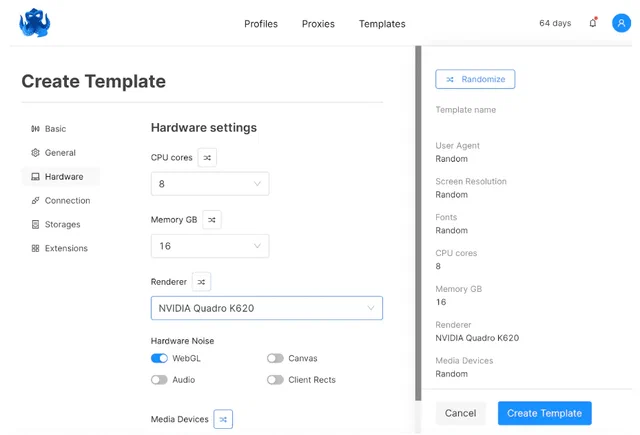Click the summary NVIDIA Quadro K620 value

click(477, 338)
